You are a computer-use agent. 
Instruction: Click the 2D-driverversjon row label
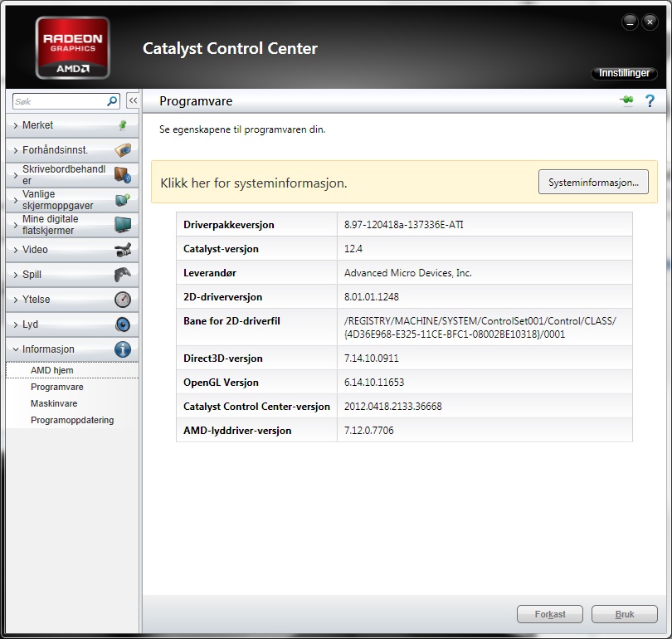(222, 297)
